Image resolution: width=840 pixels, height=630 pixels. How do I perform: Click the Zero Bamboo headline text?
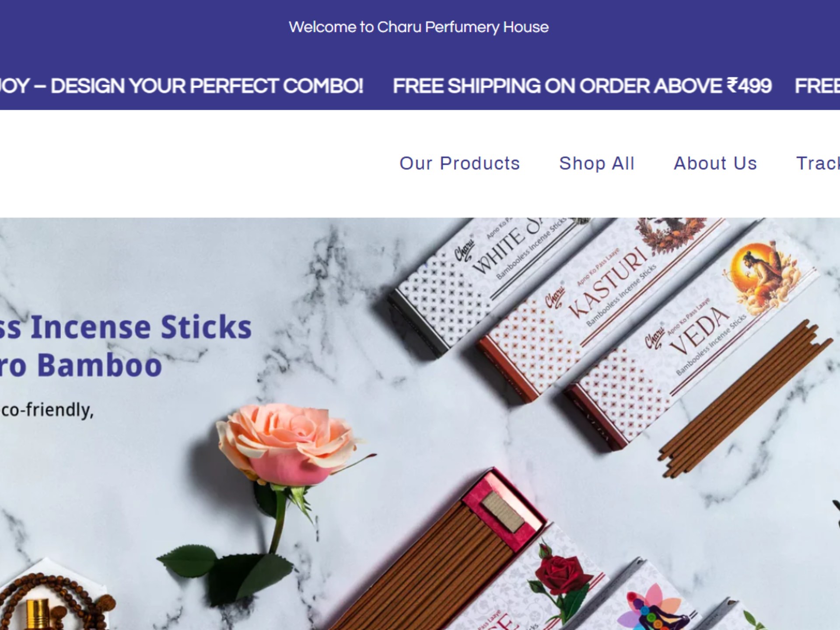click(81, 365)
